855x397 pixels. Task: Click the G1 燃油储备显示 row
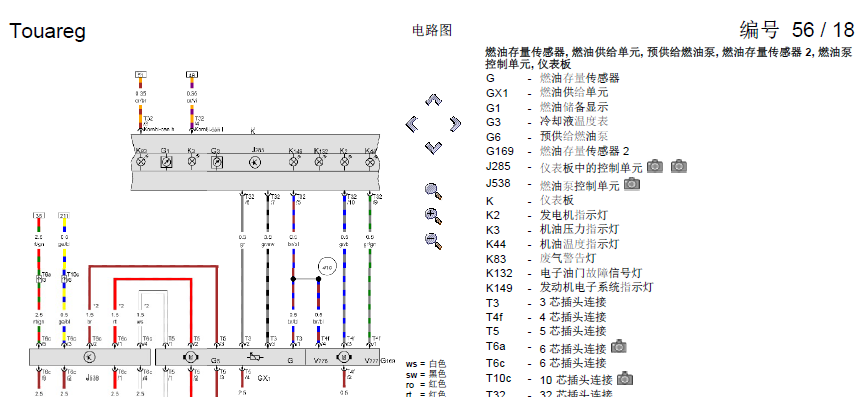point(547,107)
